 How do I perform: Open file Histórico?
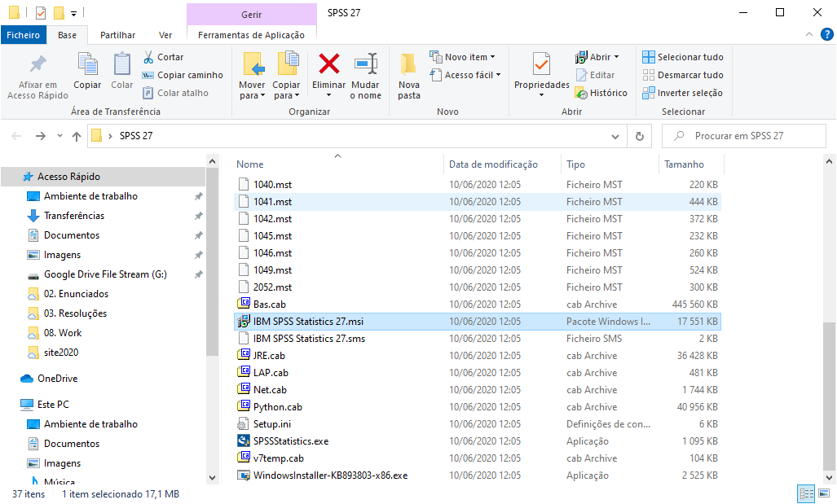[601, 93]
